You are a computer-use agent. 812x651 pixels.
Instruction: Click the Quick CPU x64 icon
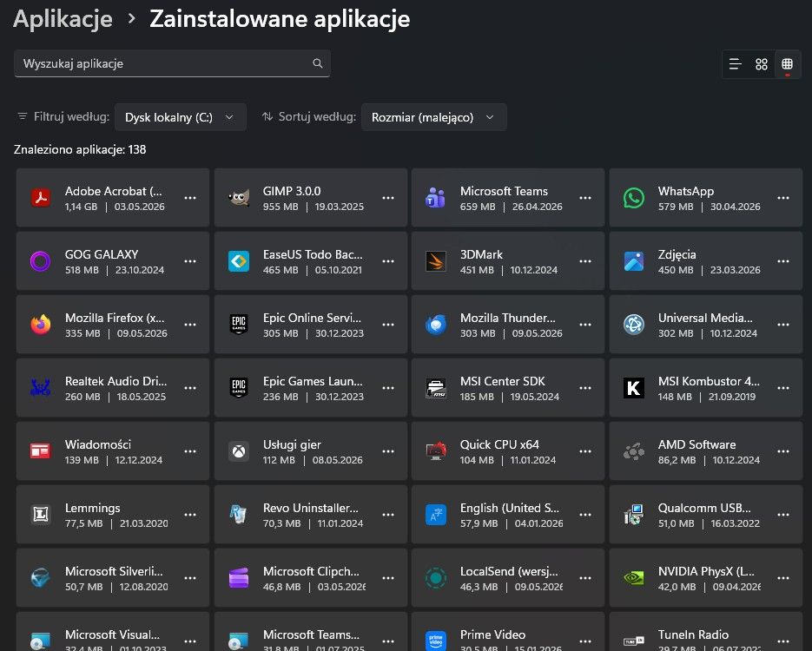tap(435, 451)
